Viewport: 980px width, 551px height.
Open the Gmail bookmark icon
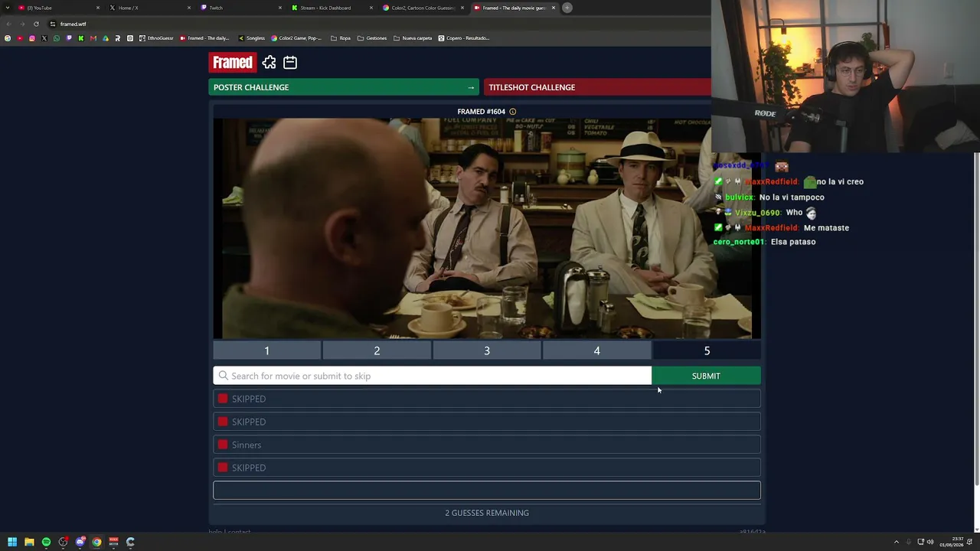point(93,38)
